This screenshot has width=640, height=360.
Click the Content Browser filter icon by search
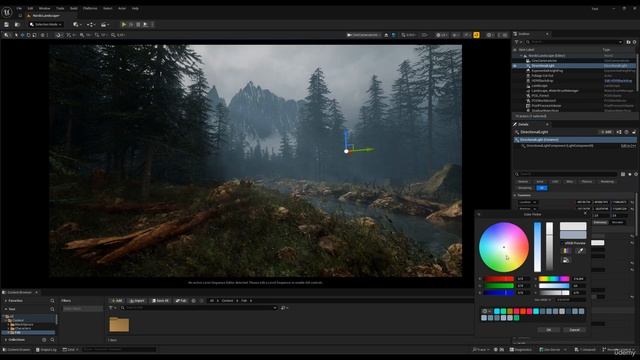[111, 308]
